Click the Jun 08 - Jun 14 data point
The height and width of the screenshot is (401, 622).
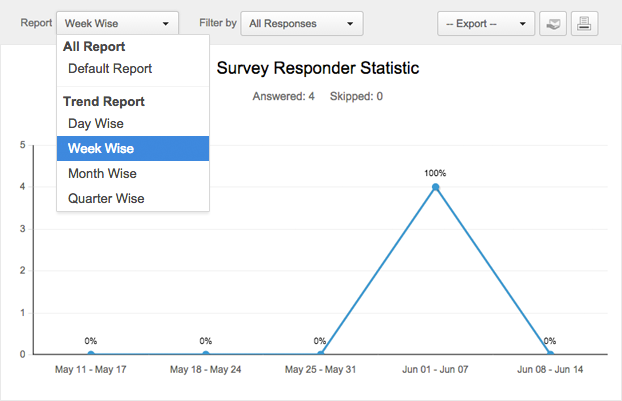pyautogui.click(x=550, y=354)
